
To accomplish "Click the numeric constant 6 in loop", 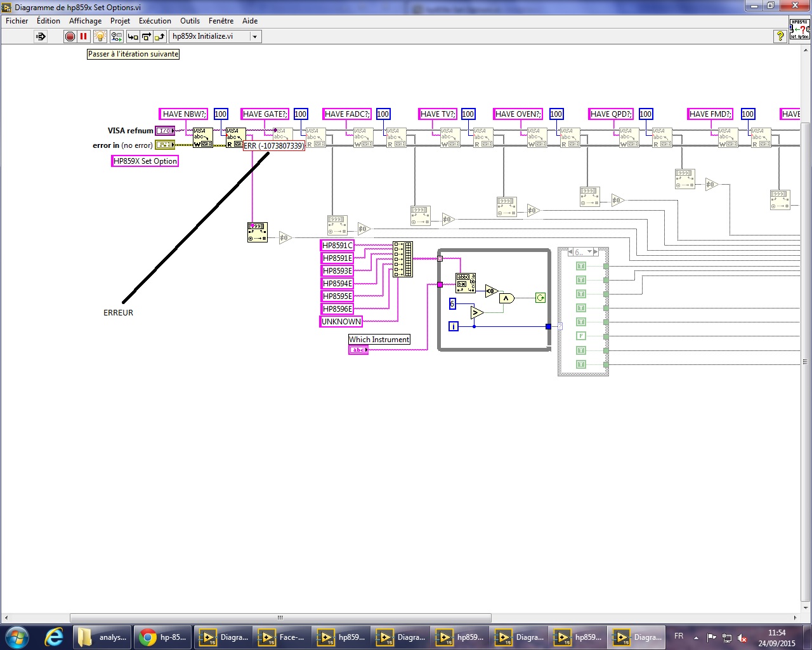I will 452,304.
